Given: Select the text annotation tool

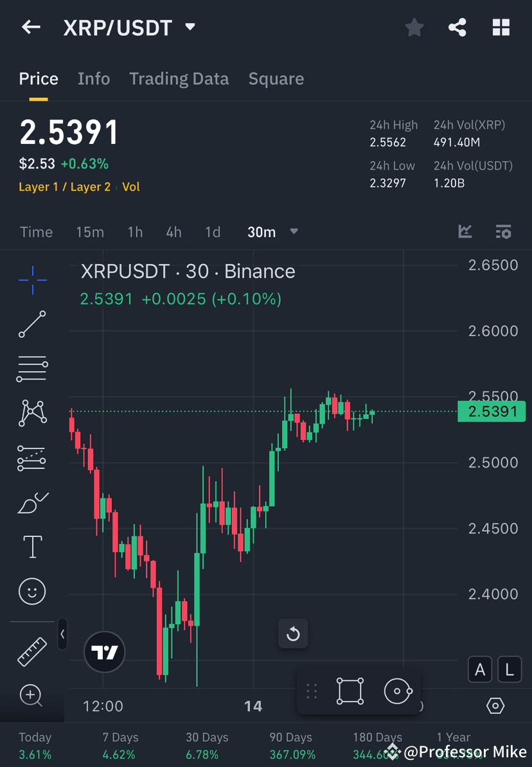Looking at the screenshot, I should point(32,546).
